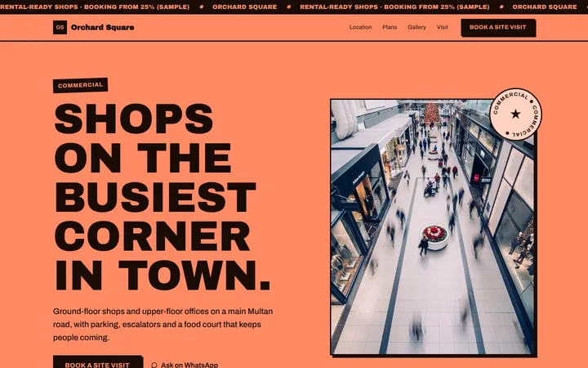Open the Gallery nav item
The height and width of the screenshot is (368, 588).
click(x=416, y=27)
